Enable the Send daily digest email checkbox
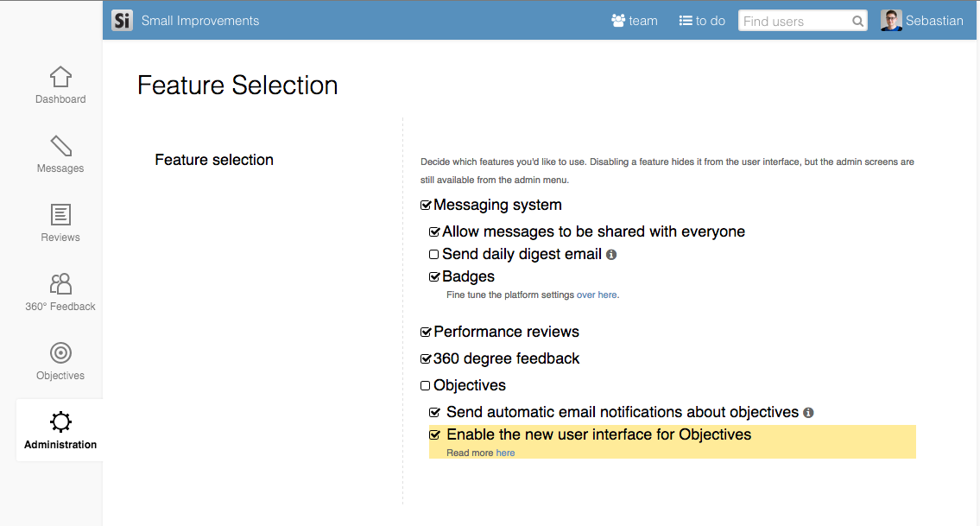Screen dimensions: 980x526 click(x=434, y=253)
